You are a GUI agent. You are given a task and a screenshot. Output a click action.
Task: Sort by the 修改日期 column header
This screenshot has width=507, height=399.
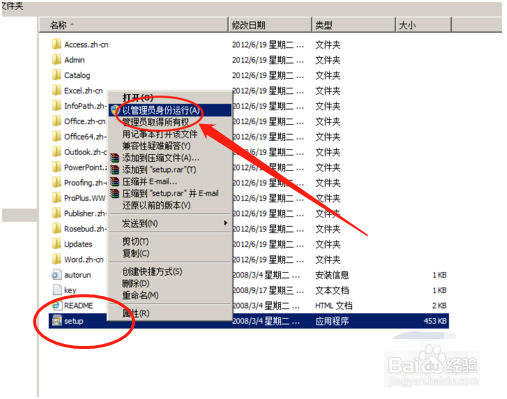tap(270, 25)
